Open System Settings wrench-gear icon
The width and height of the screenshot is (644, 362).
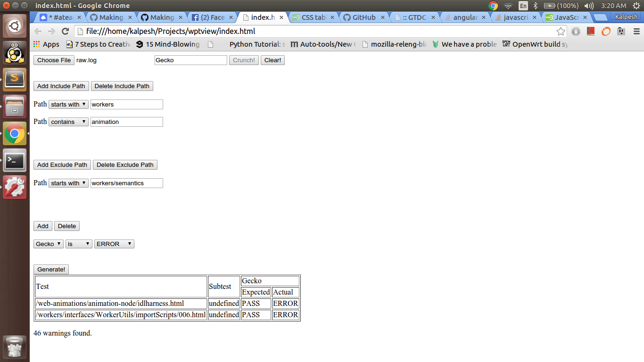click(x=15, y=188)
